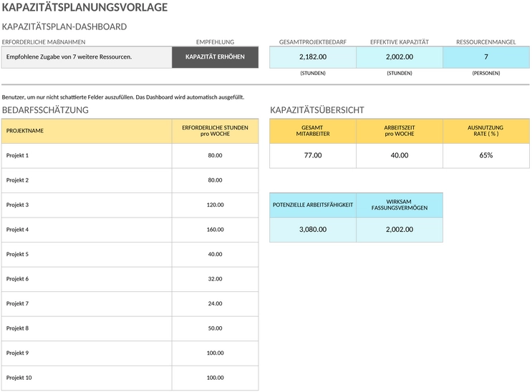532x392 pixels.
Task: Select the Projekt 2 name cell
Action: pyautogui.click(x=87, y=180)
